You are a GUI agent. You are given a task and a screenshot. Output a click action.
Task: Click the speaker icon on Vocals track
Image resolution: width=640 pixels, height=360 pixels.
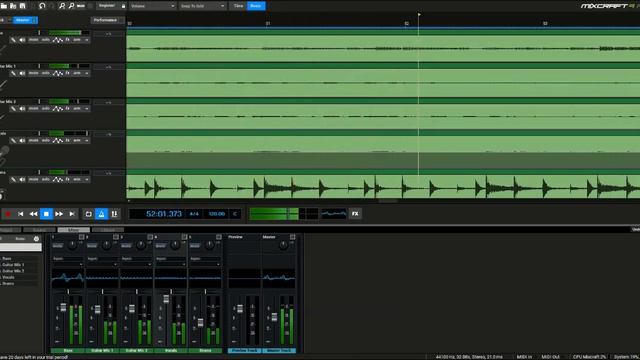pyautogui.click(x=22, y=141)
